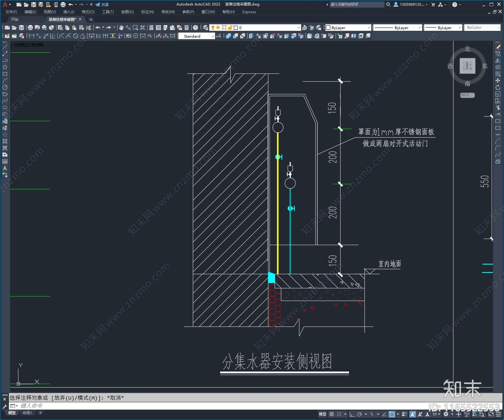Select the Diameter dimension tool
This screenshot has height=420, width=504.
[x=76, y=36]
